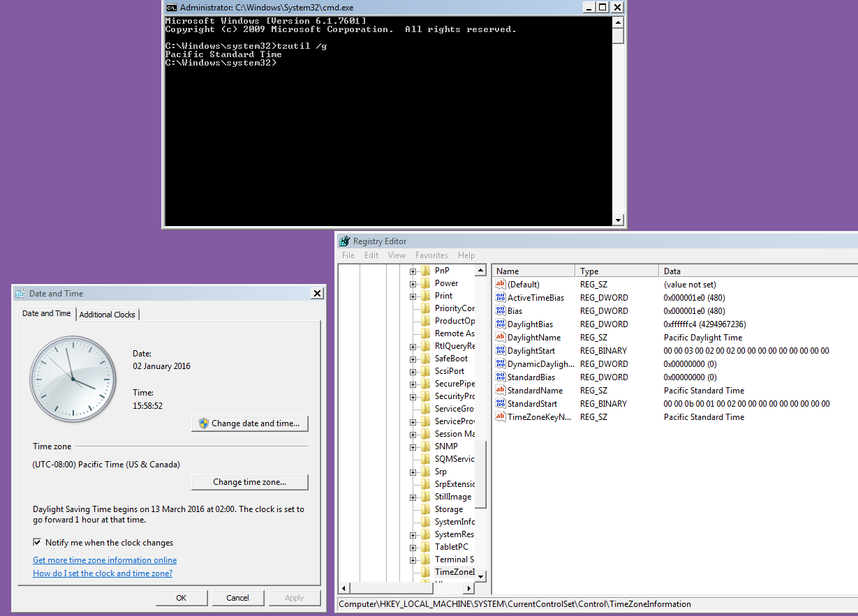
Task: Select the SystemInfo key folder icon
Action: click(425, 522)
